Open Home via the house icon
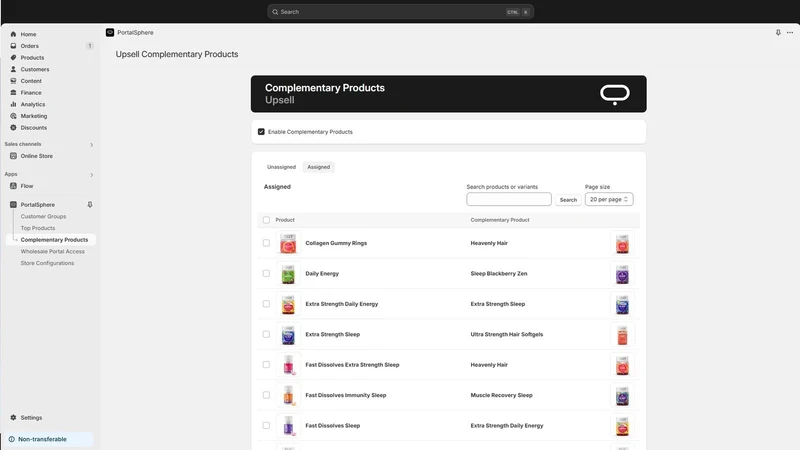Screen dimensions: 800x450 13,34
